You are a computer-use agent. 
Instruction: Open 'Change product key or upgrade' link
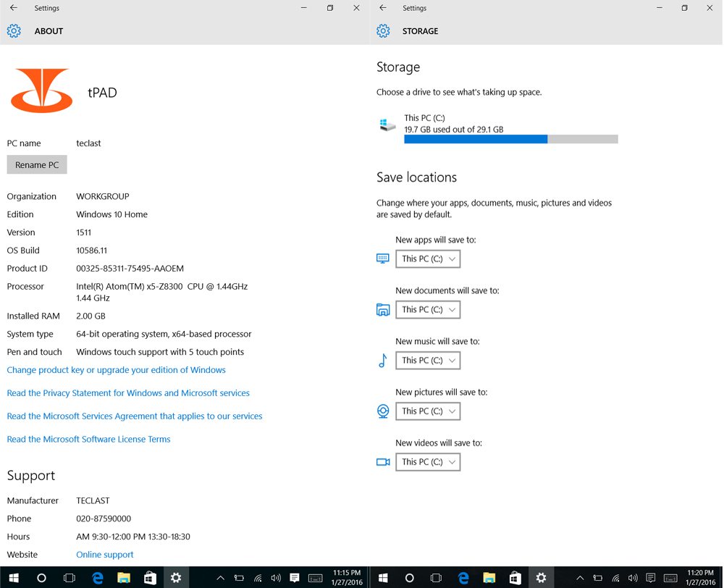[x=117, y=370]
